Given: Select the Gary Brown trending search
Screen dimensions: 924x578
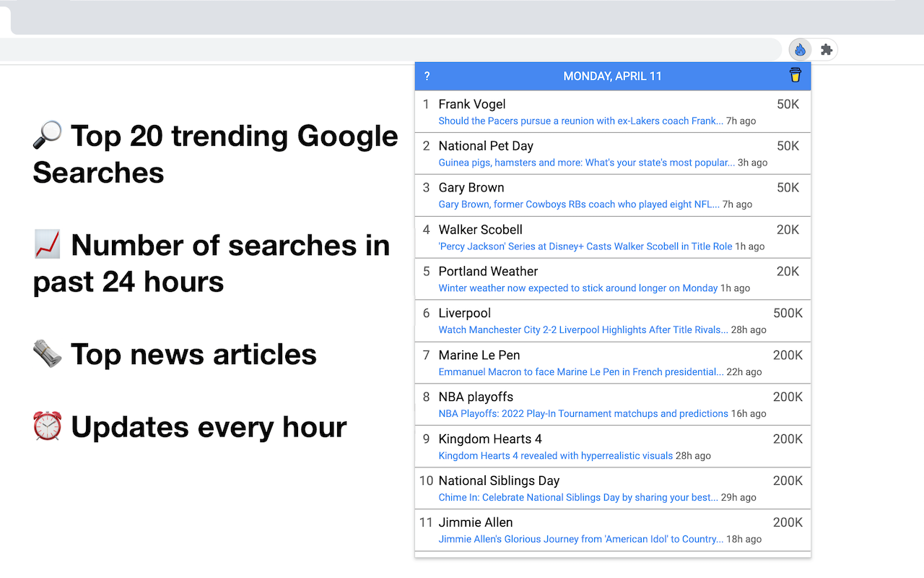Looking at the screenshot, I should [x=471, y=188].
